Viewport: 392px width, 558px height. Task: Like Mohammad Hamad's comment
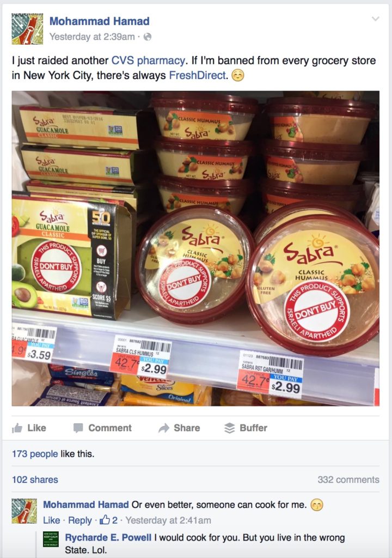point(52,520)
